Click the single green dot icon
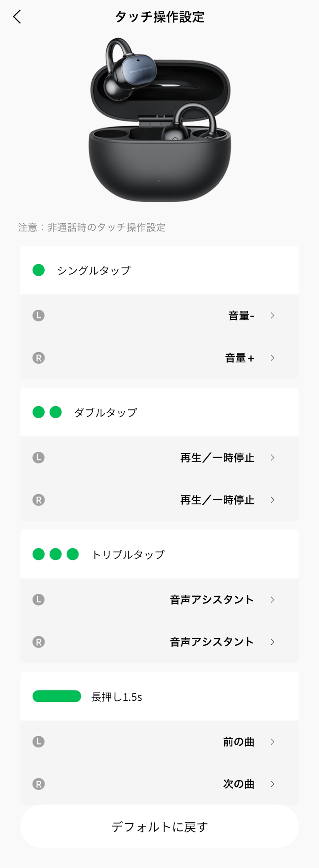This screenshot has height=868, width=319. 38,270
